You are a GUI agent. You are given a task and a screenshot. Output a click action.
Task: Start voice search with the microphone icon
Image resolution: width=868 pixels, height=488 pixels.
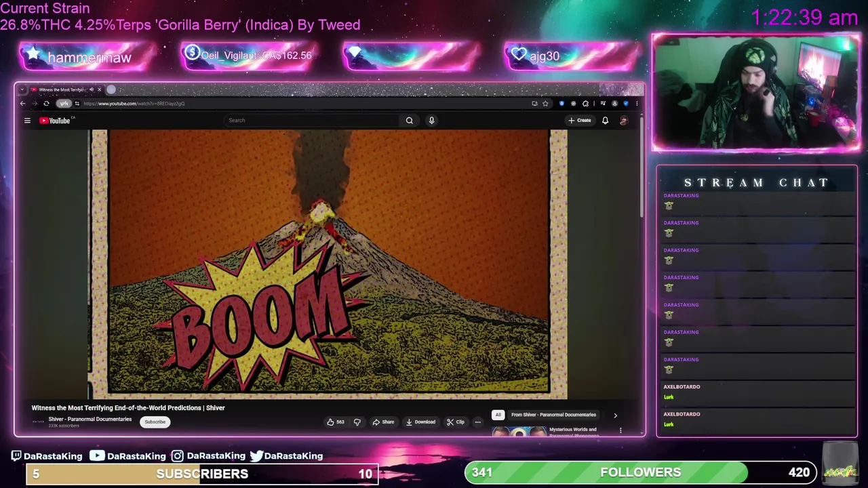point(431,121)
